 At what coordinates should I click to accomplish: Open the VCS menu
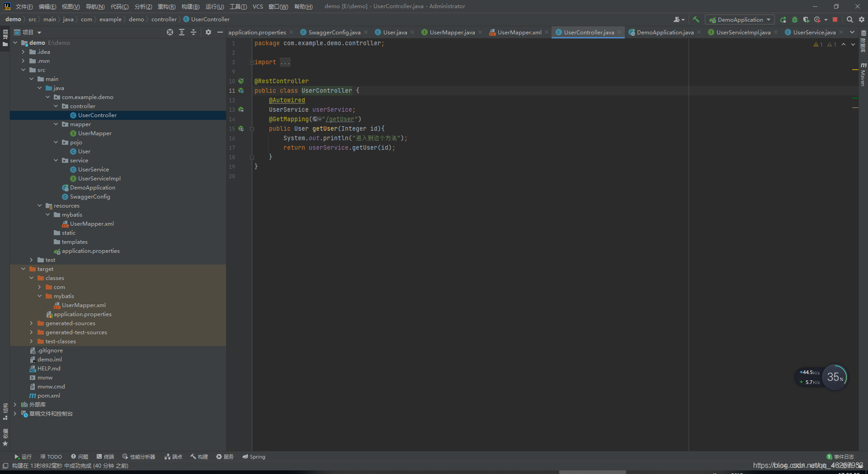click(x=258, y=6)
